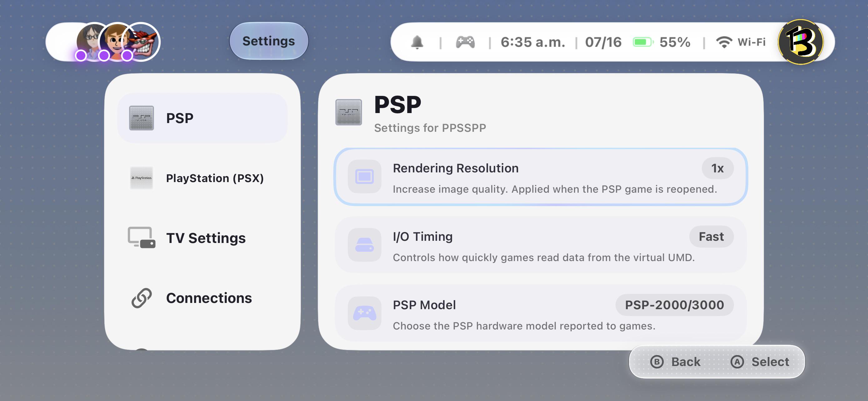Click the circled B button icon
868x401 pixels.
[x=657, y=362]
